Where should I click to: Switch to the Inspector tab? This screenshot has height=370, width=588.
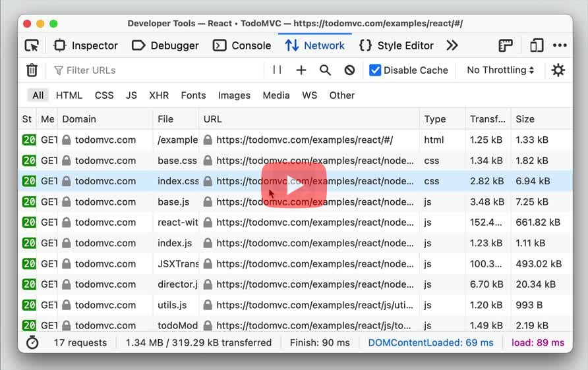(86, 45)
